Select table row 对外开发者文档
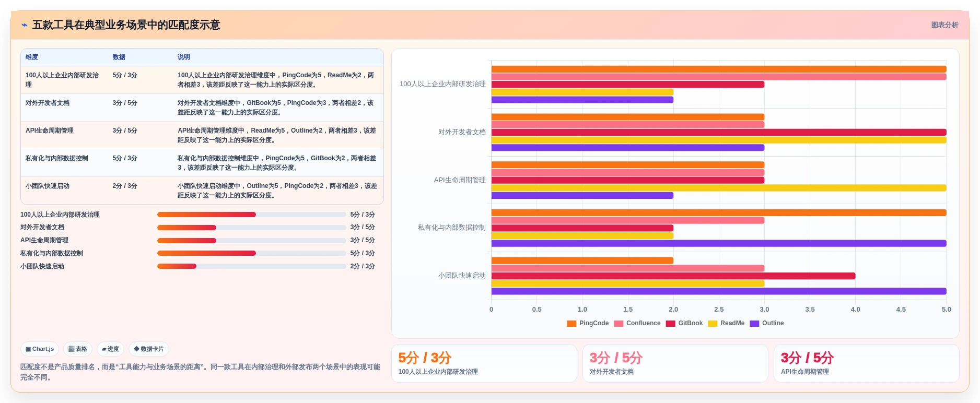980x403 pixels. [202, 108]
